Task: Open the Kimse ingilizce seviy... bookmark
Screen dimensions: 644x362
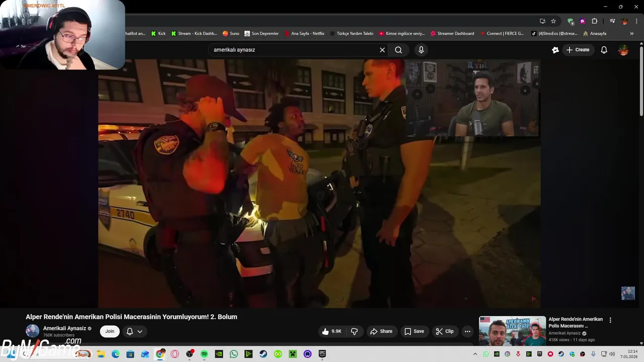Action: [402, 34]
